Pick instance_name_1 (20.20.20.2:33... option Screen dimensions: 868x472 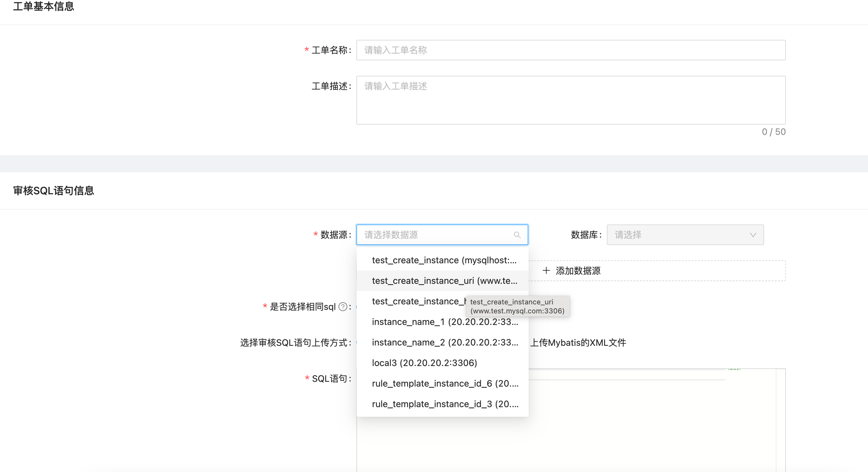(x=442, y=322)
